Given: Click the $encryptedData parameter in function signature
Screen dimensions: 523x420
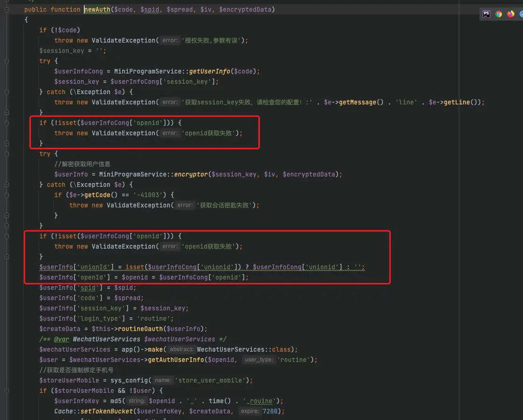Looking at the screenshot, I should (x=245, y=10).
